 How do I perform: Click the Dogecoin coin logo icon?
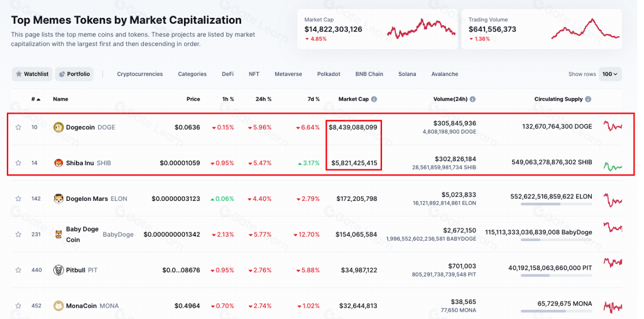pos(59,127)
